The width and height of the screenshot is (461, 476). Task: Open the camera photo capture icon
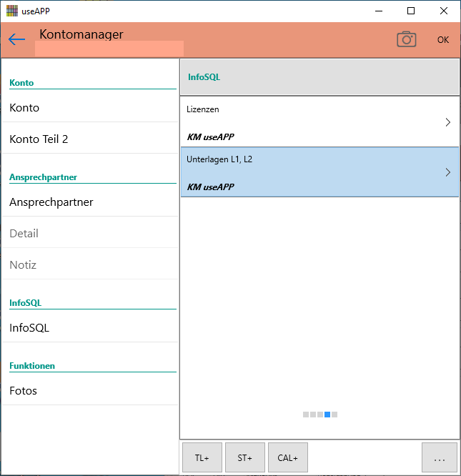407,39
